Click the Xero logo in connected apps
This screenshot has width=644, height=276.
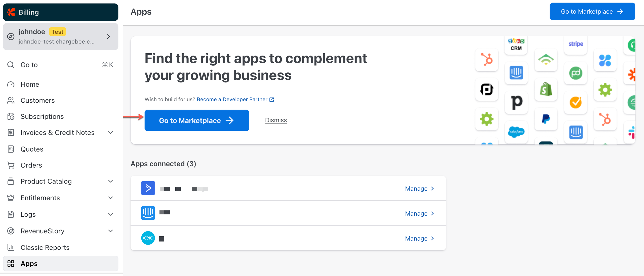coord(148,238)
